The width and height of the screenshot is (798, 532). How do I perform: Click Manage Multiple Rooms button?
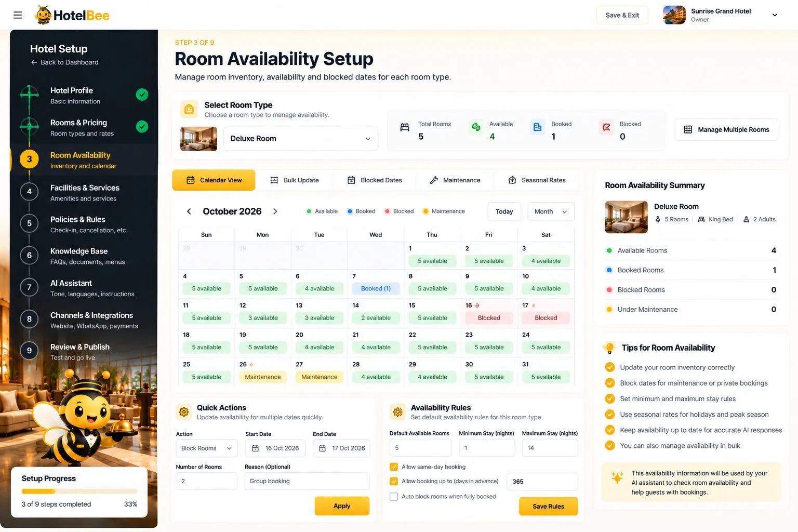pyautogui.click(x=726, y=130)
